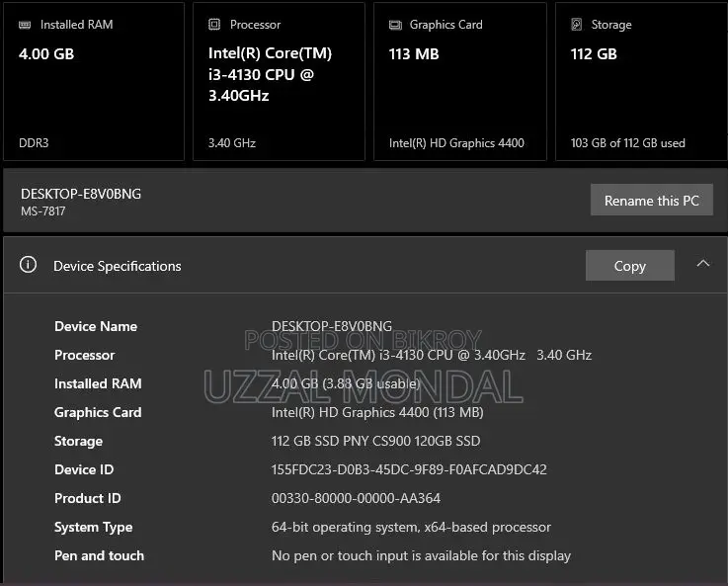Screen dimensions: 728x586
Task: Click the 3.40 GHz speed under Processor card
Action: (x=232, y=143)
